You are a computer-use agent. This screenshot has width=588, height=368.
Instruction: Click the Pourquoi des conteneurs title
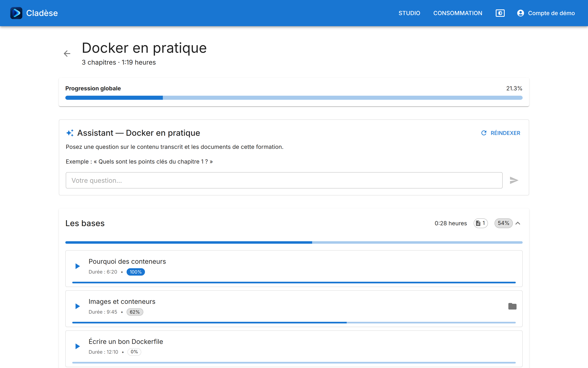[x=127, y=261]
